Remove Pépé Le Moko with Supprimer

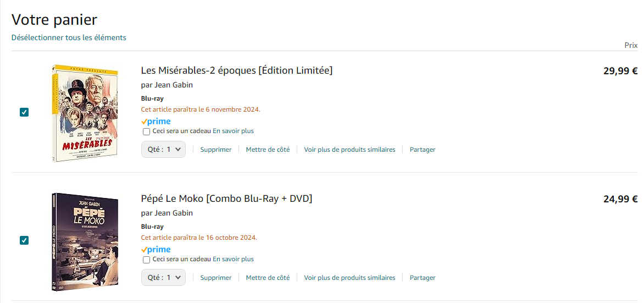click(x=216, y=278)
